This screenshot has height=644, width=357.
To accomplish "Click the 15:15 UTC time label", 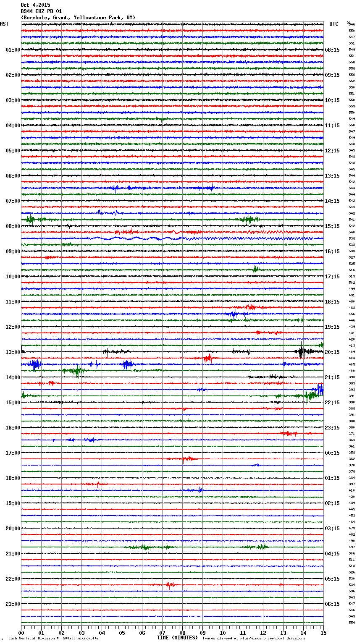I will [332, 226].
